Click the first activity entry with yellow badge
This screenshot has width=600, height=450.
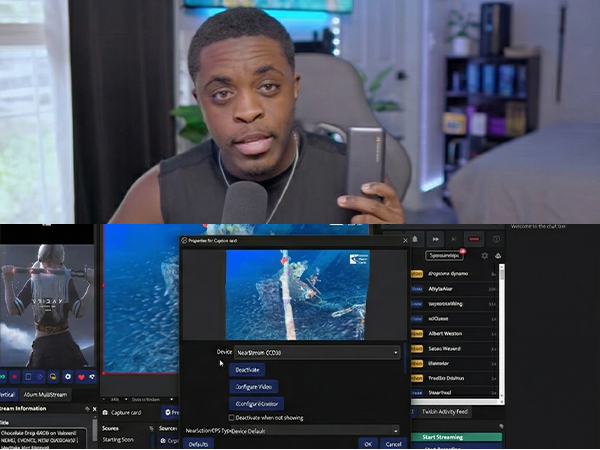(454, 274)
